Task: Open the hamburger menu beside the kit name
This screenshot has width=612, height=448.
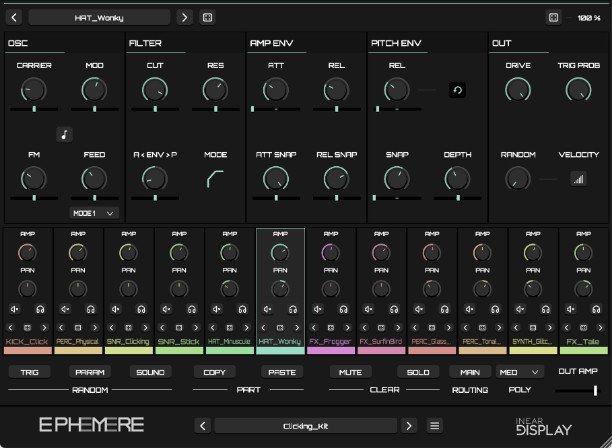Action: point(434,426)
